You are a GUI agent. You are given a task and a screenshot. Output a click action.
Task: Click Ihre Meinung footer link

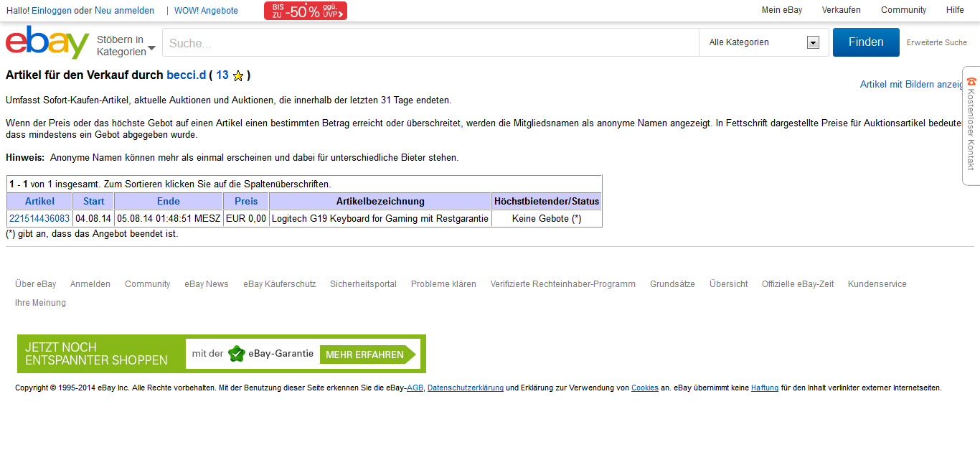[x=40, y=303]
